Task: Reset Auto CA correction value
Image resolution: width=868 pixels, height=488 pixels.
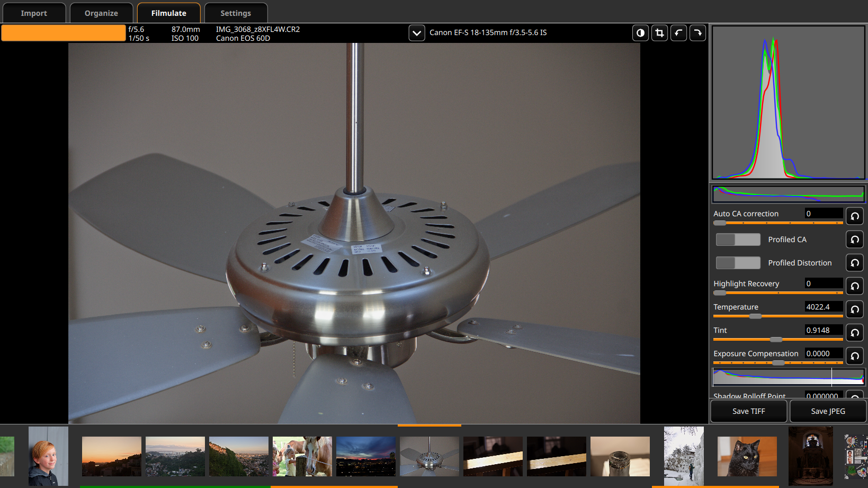Action: click(854, 216)
